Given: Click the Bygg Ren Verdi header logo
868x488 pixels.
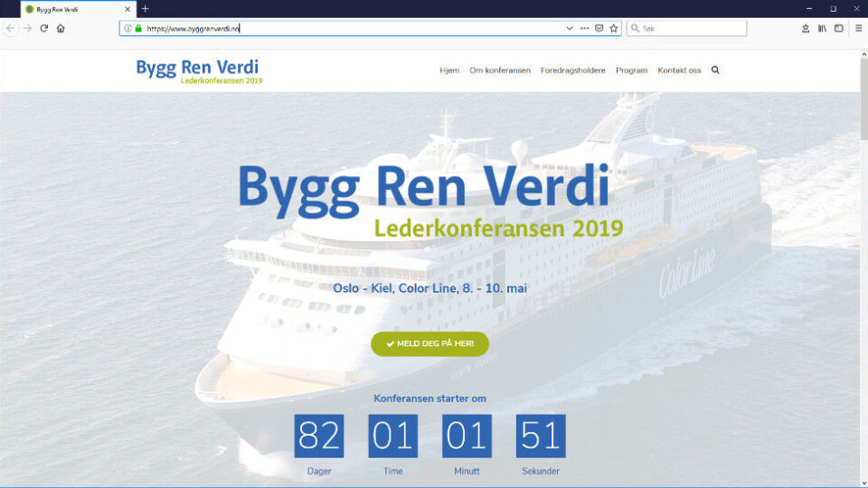Looking at the screenshot, I should click(199, 71).
